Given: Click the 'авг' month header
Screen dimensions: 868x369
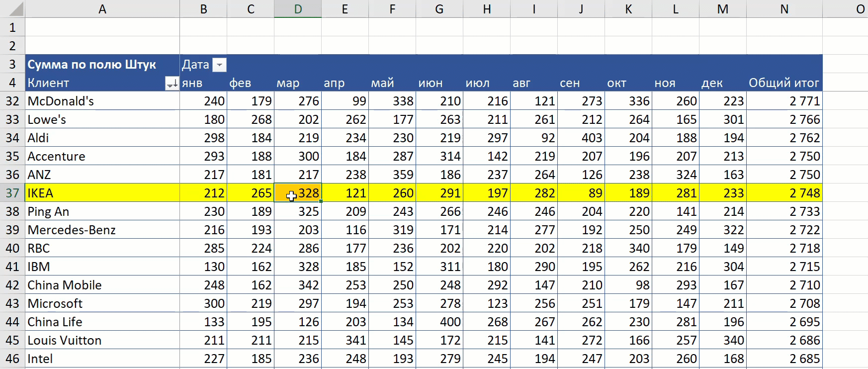Looking at the screenshot, I should tap(534, 83).
